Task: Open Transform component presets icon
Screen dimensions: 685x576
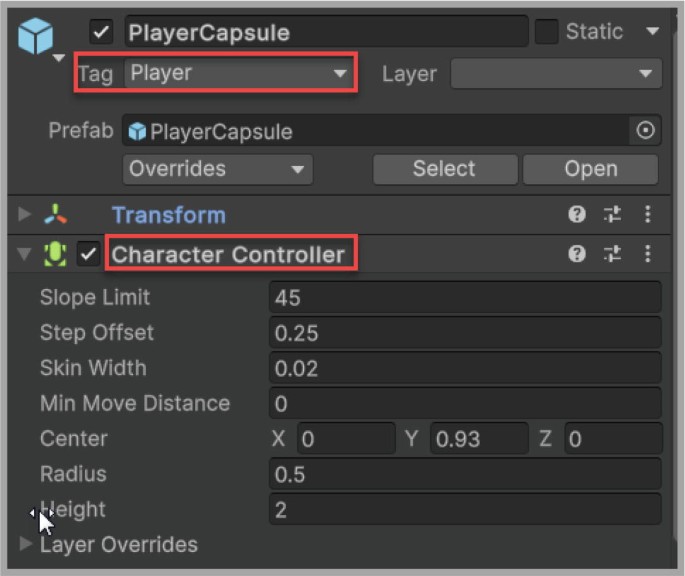Action: tap(613, 215)
